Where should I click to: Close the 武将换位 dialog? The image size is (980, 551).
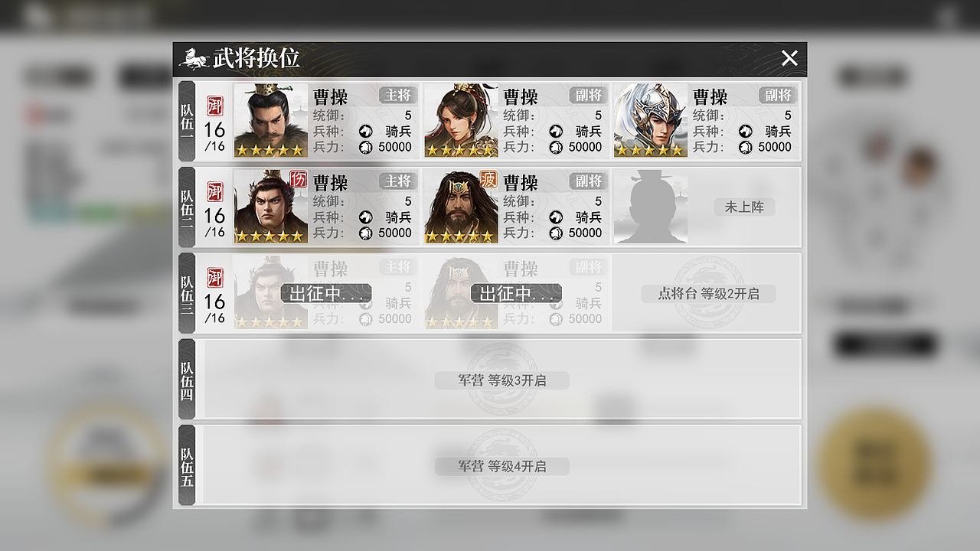pos(789,58)
